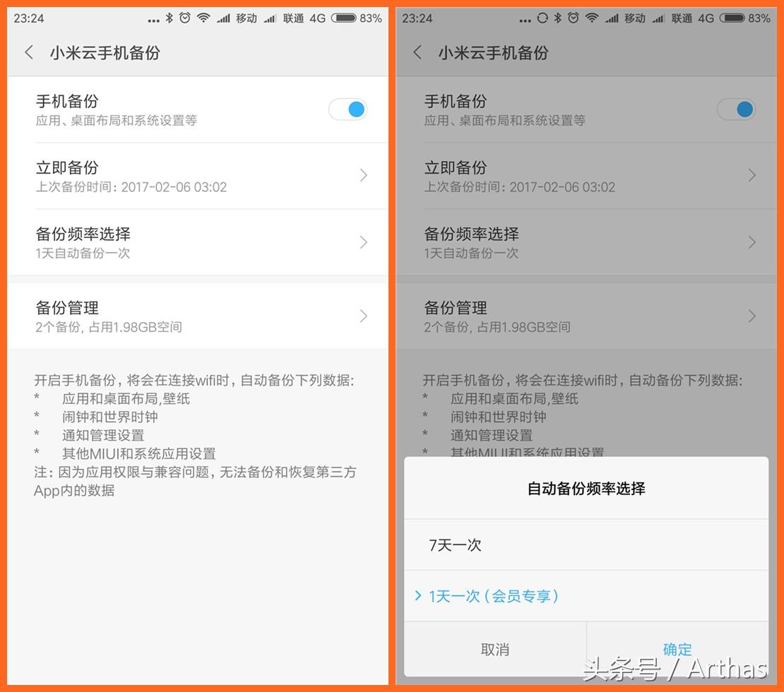Tap battery icon in right status bar
The height and width of the screenshot is (692, 784).
pyautogui.click(x=732, y=18)
